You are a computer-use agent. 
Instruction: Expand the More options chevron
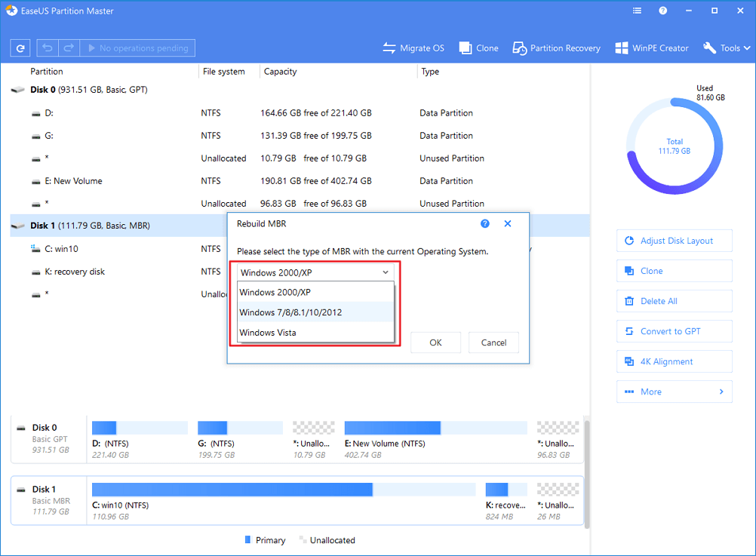tap(721, 392)
